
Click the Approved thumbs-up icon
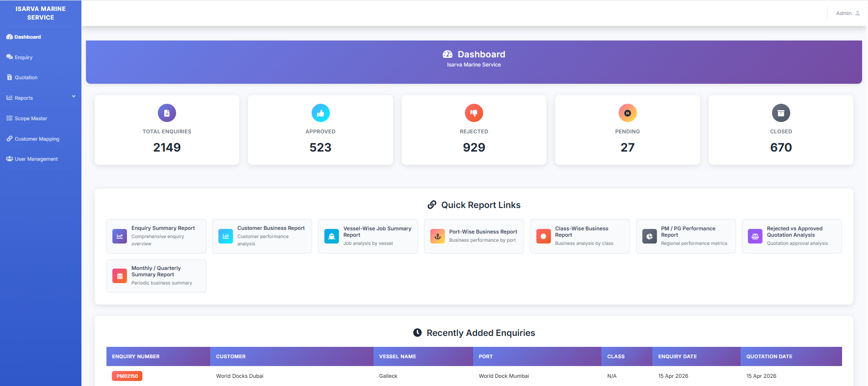coord(320,113)
